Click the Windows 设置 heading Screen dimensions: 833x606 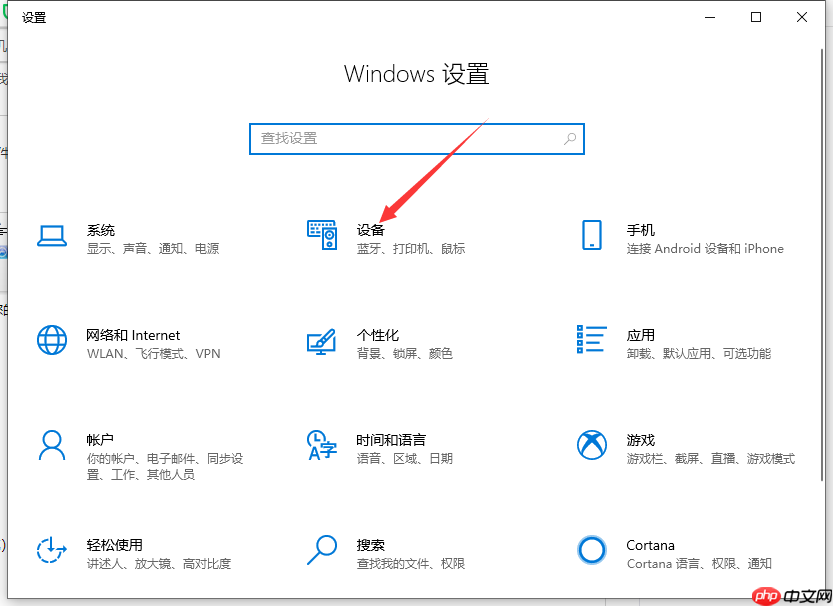[416, 74]
